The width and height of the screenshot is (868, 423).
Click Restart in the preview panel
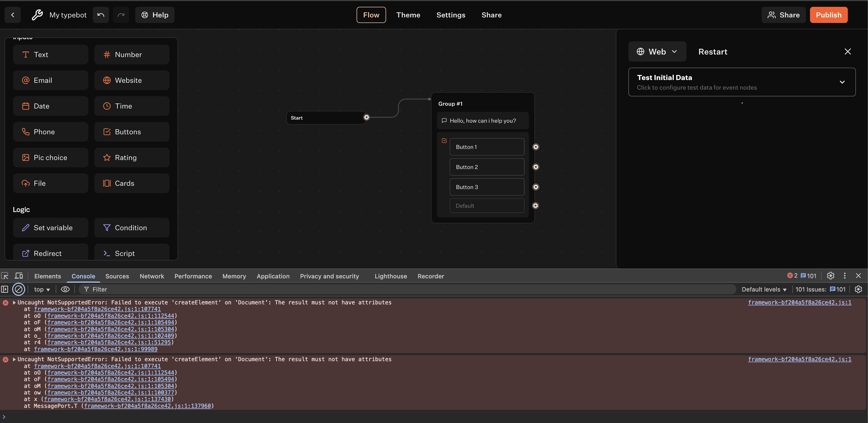coord(712,51)
